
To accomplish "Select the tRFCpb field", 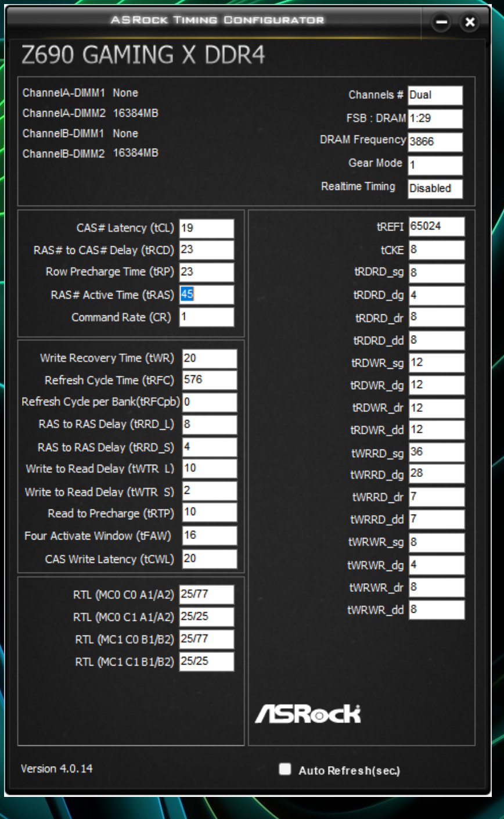I will (x=210, y=403).
